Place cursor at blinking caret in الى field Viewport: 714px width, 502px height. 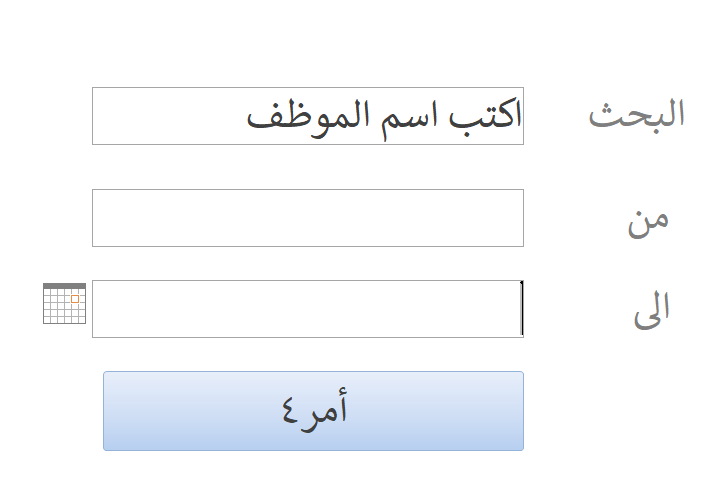(x=522, y=309)
